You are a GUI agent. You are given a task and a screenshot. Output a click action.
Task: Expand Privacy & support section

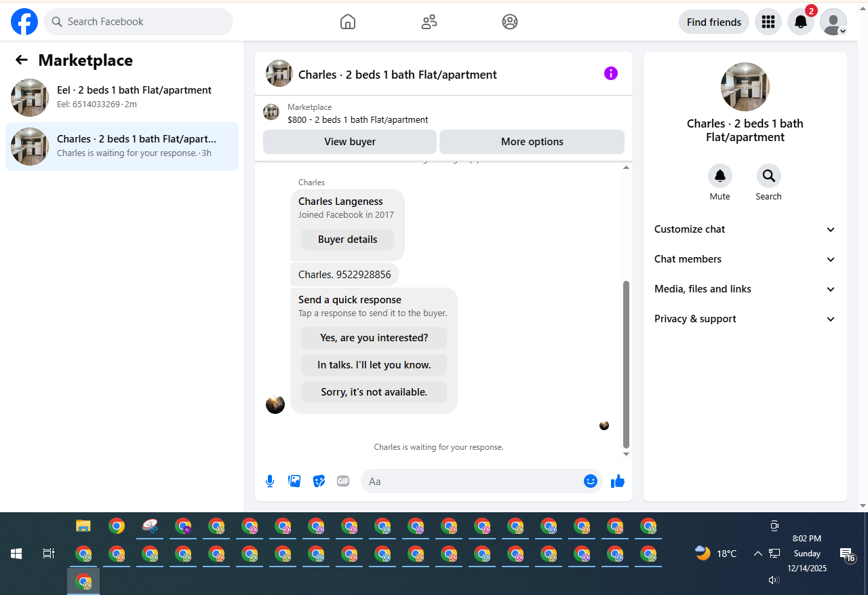[745, 319]
